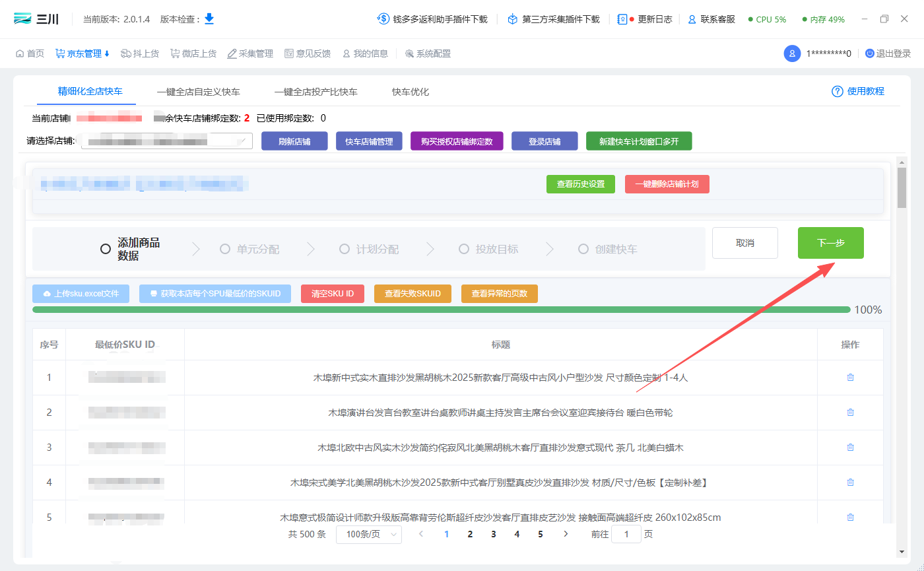The width and height of the screenshot is (924, 571).
Task: Switch to 精细化全店快车 tab
Action: 90,91
